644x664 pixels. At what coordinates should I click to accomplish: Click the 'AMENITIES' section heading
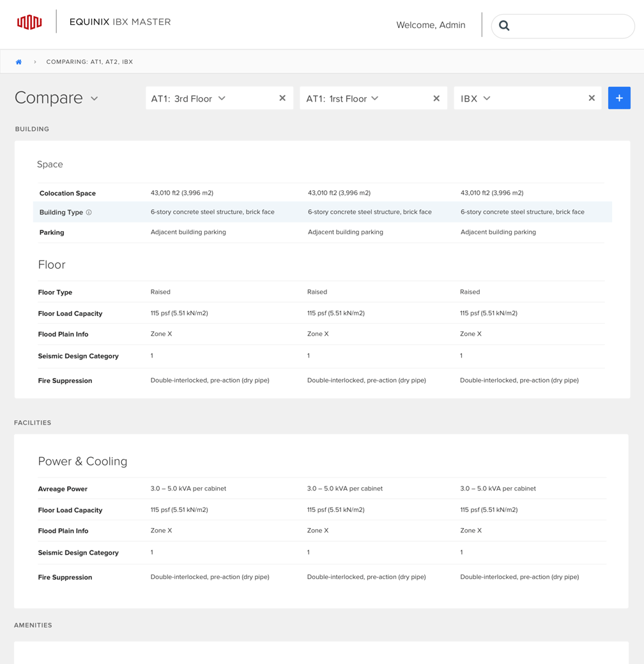33,625
